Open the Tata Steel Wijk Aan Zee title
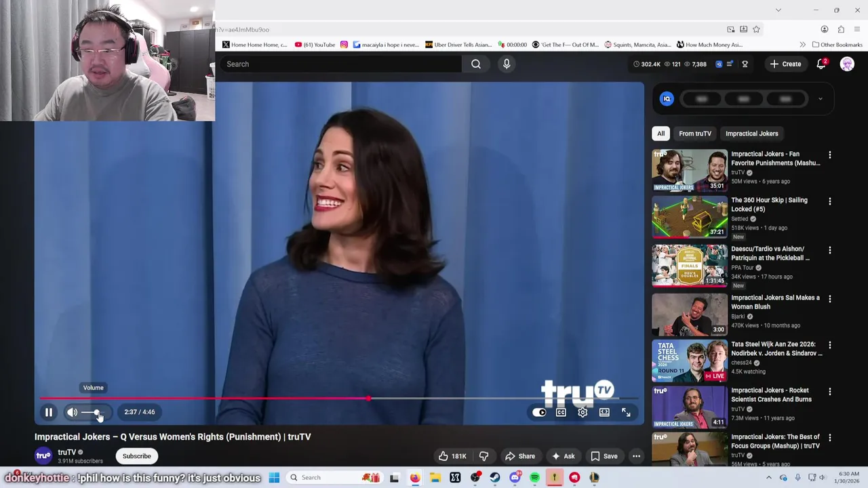This screenshot has height=488, width=868. 776,348
